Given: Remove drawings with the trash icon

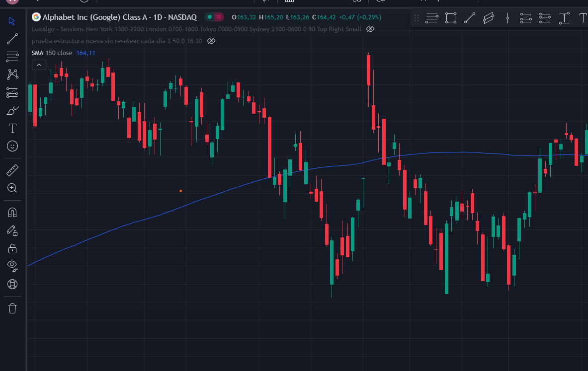Looking at the screenshot, I should pyautogui.click(x=12, y=308).
